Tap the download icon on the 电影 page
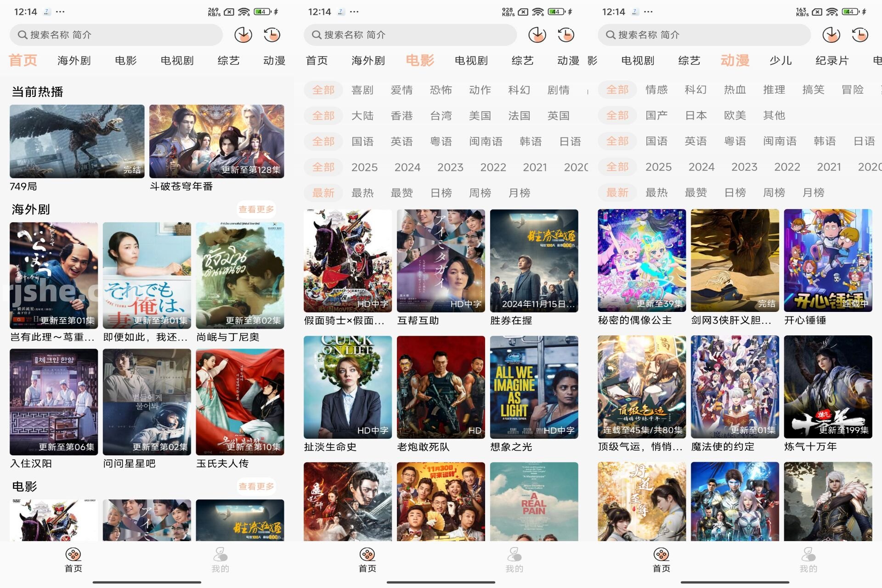The width and height of the screenshot is (882, 588). [x=537, y=34]
